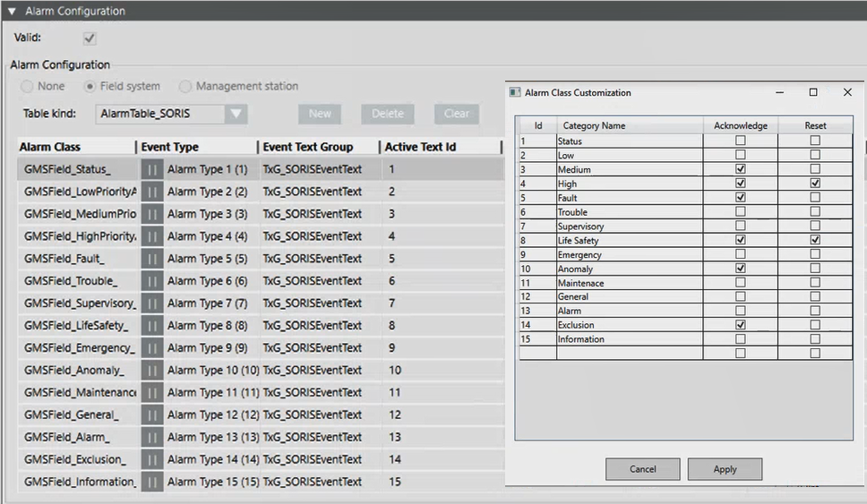This screenshot has height=504, width=867.
Task: Click the icon next to Alarm Type 15 (15)
Action: coord(152,483)
